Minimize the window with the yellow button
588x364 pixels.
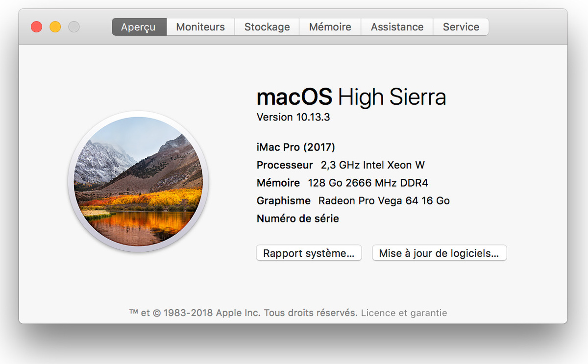pos(55,27)
